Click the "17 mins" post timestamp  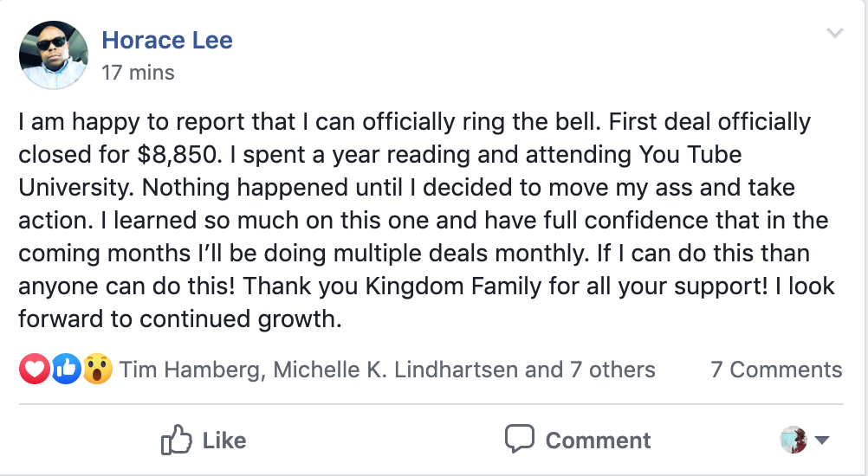139,73
